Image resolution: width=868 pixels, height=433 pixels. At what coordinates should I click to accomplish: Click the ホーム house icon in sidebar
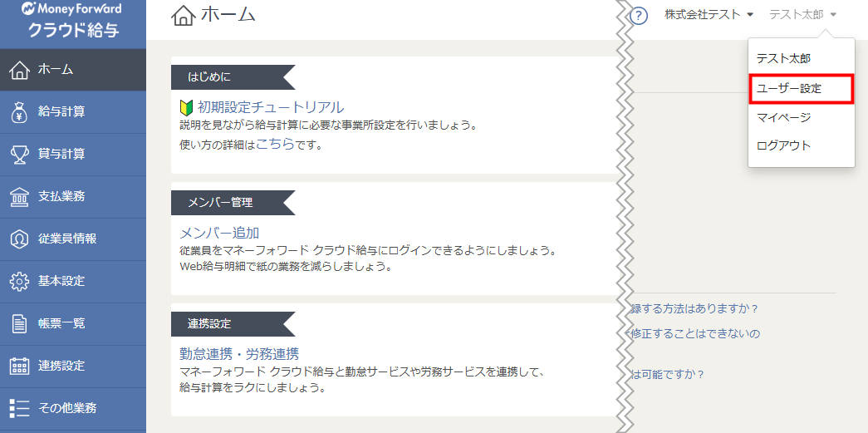[19, 70]
